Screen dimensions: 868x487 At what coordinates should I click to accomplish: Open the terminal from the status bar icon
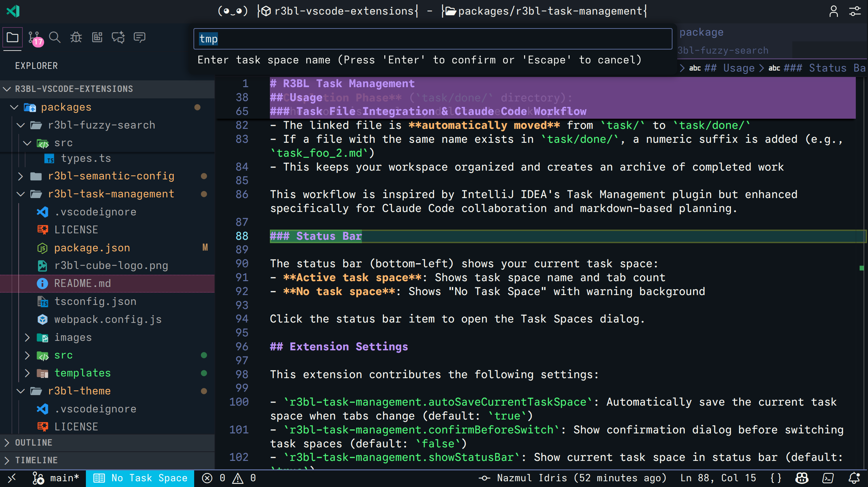(x=828, y=478)
